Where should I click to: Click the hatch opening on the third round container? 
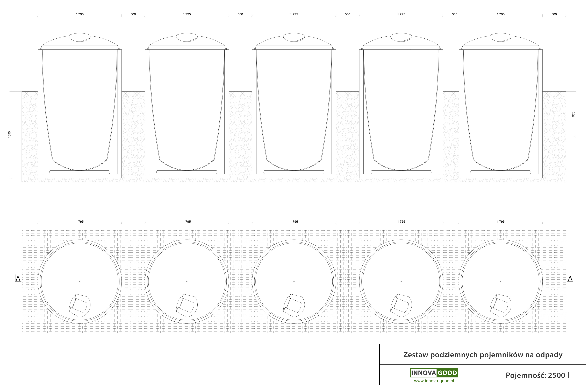(x=294, y=306)
